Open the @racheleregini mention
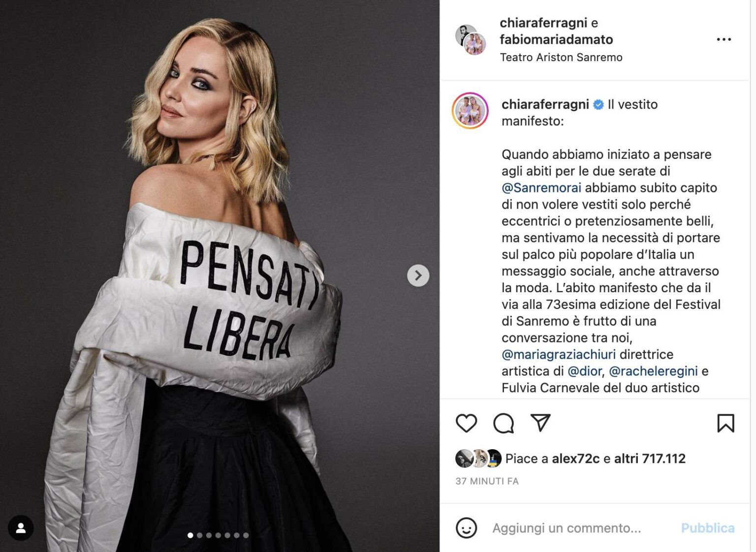The image size is (756, 552). [x=653, y=371]
